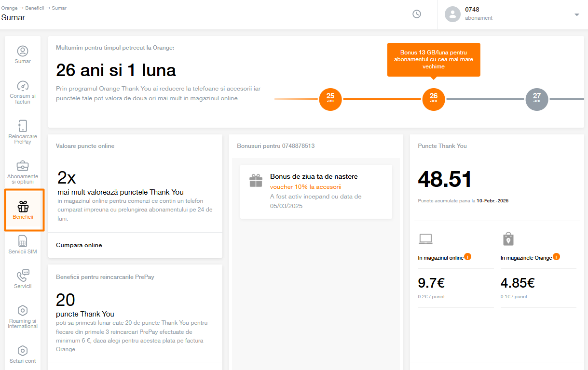Click the user avatar for 0748 account
The image size is (588, 370).
point(452,14)
